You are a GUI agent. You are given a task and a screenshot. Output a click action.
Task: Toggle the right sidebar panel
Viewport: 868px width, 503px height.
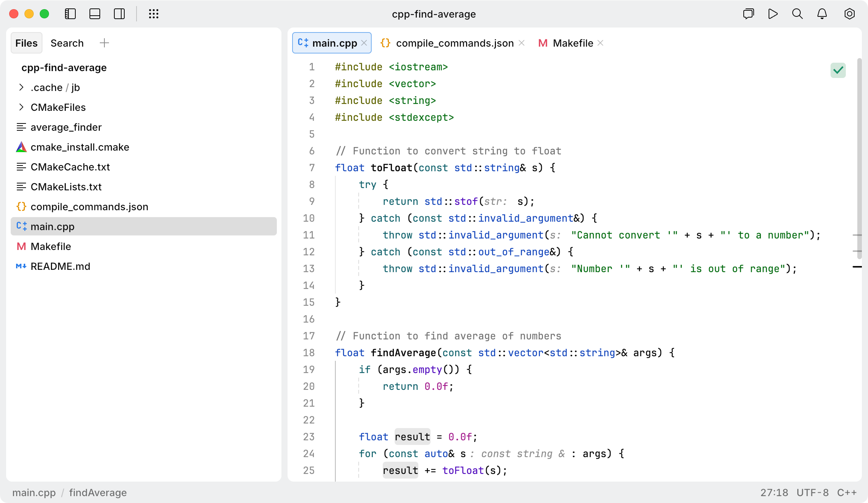(119, 14)
